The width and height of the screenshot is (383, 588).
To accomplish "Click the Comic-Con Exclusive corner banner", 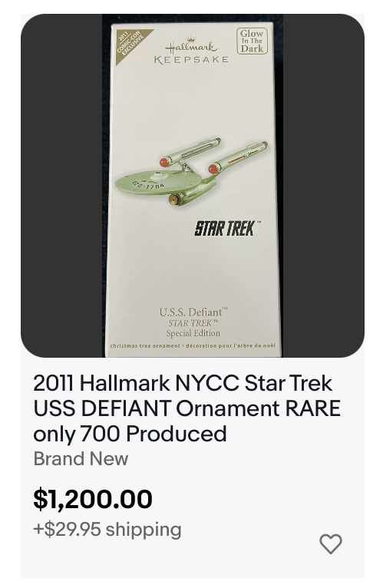I will coord(130,45).
